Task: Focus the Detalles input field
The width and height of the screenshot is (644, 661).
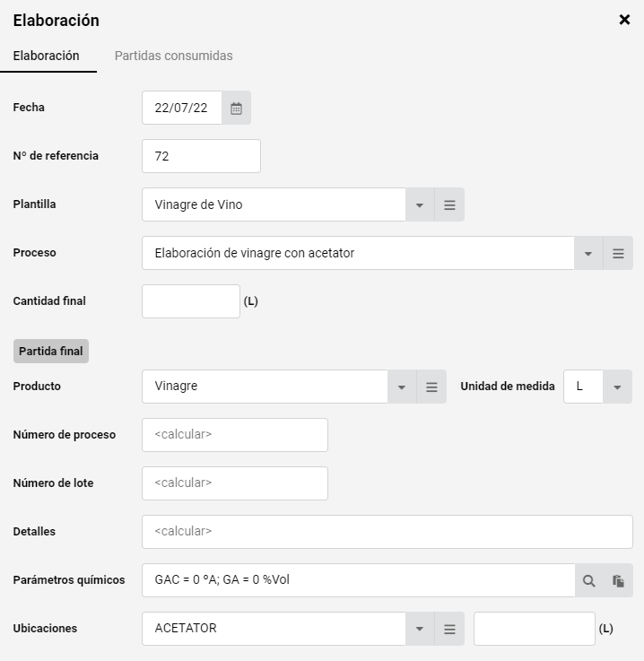Action: [x=387, y=532]
